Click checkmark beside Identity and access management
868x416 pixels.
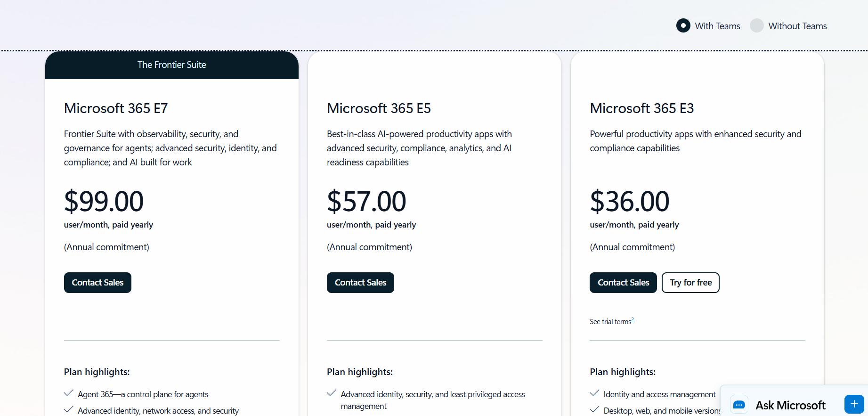(x=594, y=393)
